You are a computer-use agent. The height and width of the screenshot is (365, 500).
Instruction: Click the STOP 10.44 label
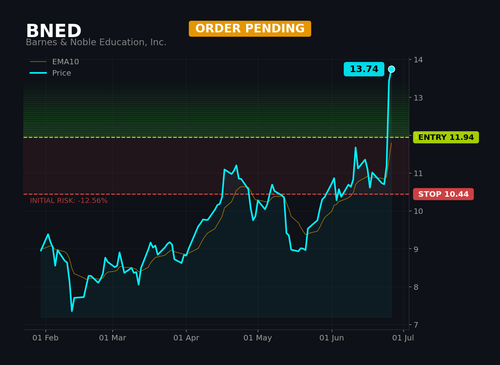point(443,194)
